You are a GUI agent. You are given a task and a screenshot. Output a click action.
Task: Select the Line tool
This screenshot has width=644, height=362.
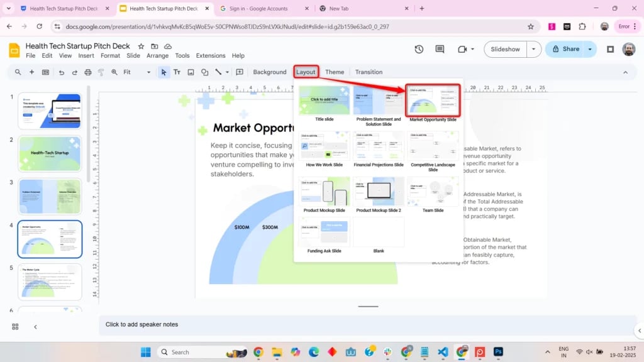pos(218,72)
